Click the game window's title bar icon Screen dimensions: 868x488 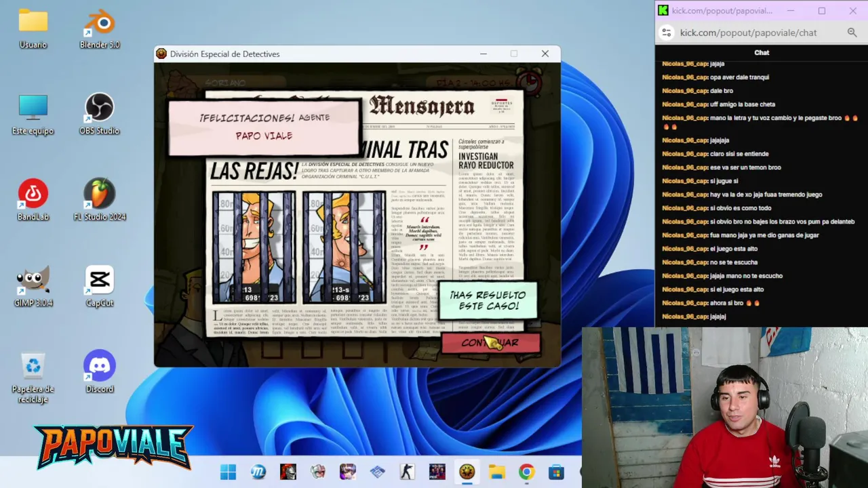[161, 54]
